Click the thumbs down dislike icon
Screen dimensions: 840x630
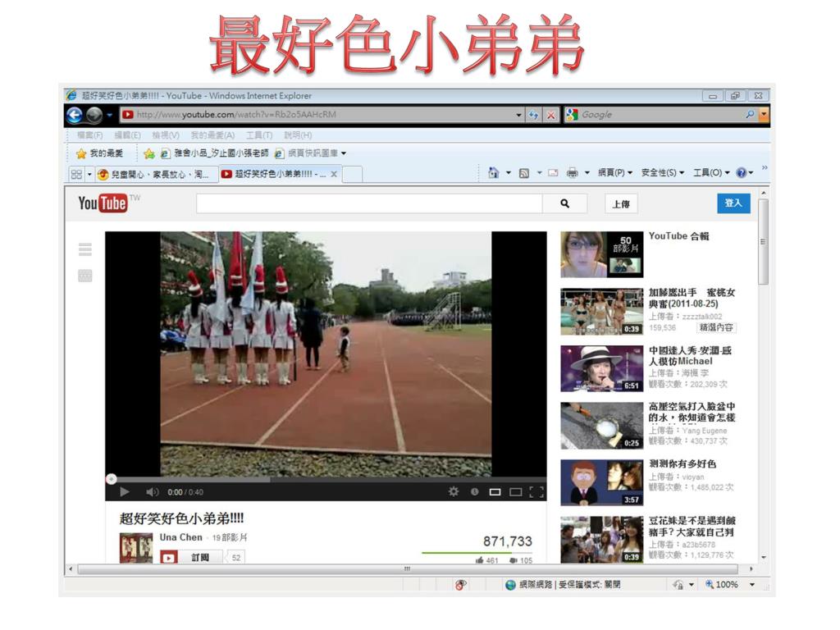click(514, 560)
